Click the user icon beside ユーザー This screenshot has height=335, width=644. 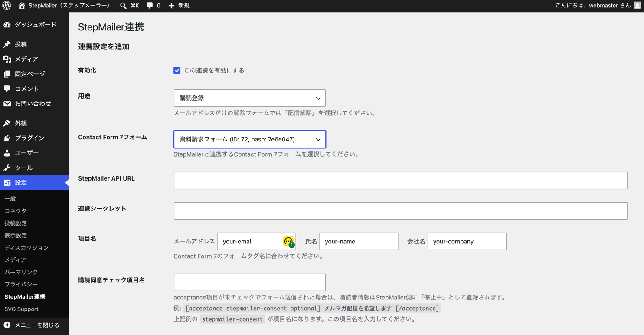[x=7, y=153]
